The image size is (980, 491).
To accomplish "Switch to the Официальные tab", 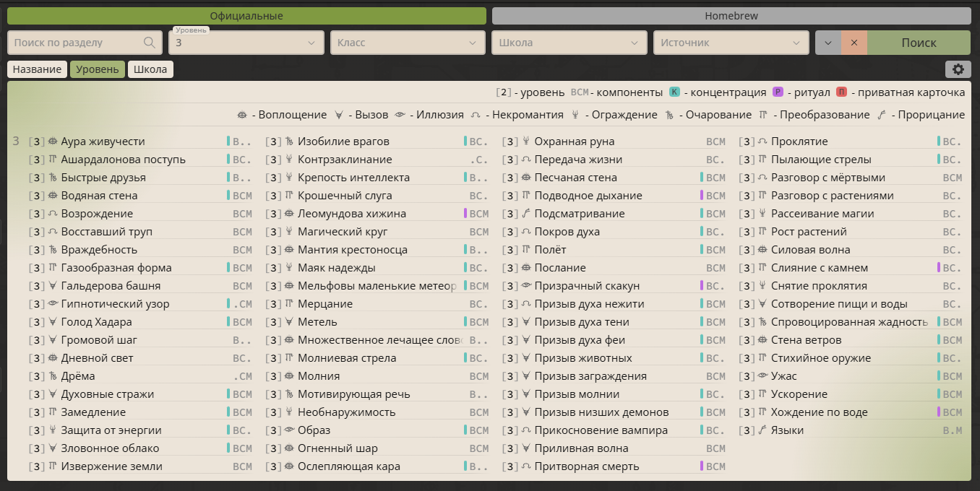I will (x=246, y=16).
